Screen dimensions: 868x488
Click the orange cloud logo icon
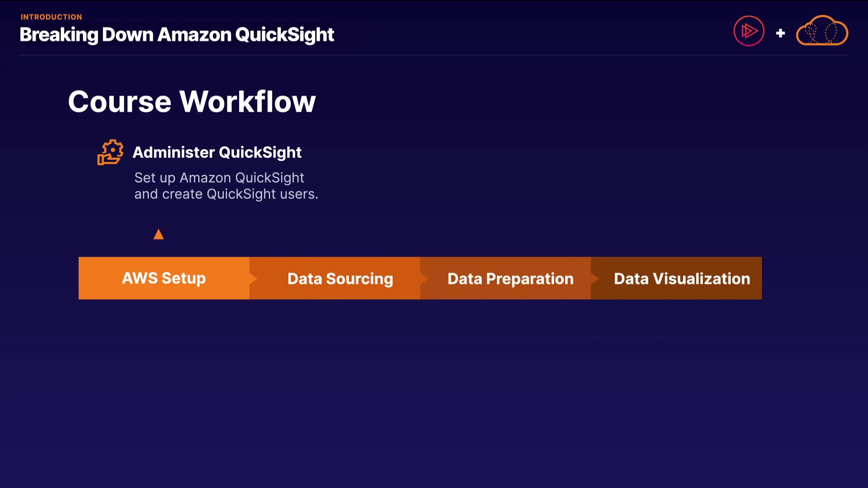click(x=822, y=31)
